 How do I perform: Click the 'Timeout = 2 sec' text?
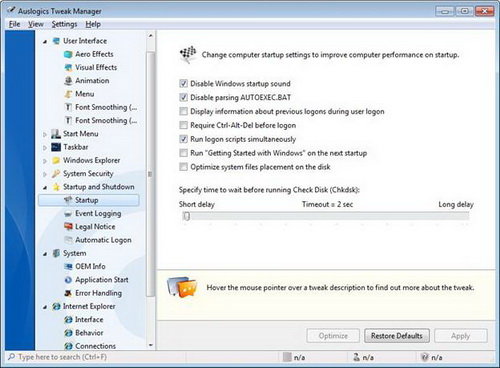[327, 204]
